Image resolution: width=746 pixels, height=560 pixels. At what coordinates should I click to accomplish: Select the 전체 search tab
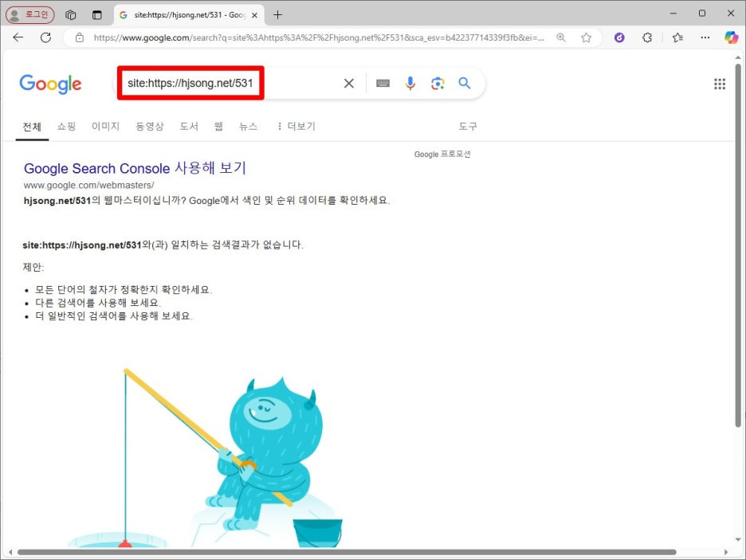[32, 127]
